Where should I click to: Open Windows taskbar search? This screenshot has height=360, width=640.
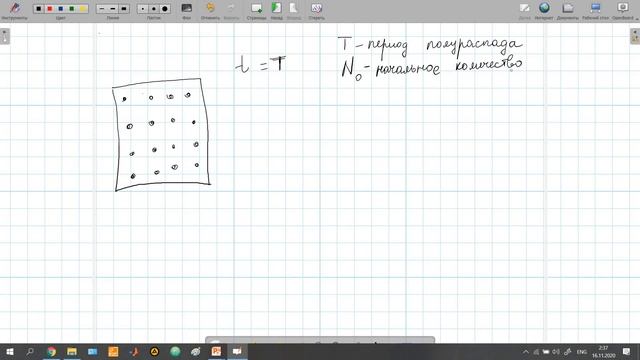pos(30,351)
